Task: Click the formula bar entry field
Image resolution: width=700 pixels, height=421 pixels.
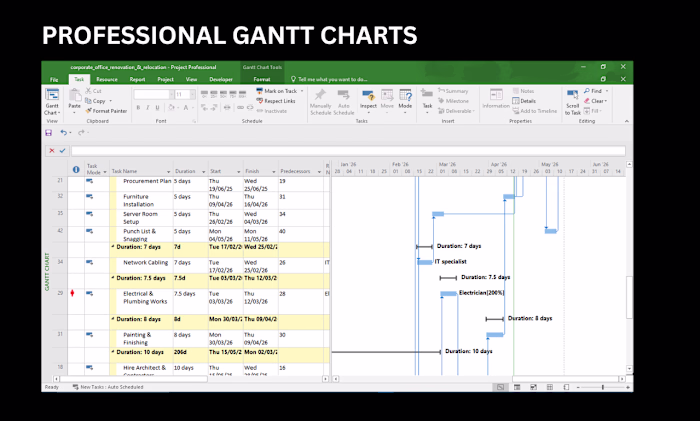Action: click(348, 150)
